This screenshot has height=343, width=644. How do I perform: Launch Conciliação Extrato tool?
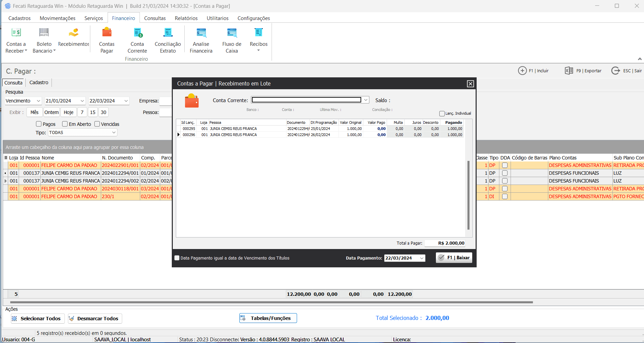click(168, 33)
